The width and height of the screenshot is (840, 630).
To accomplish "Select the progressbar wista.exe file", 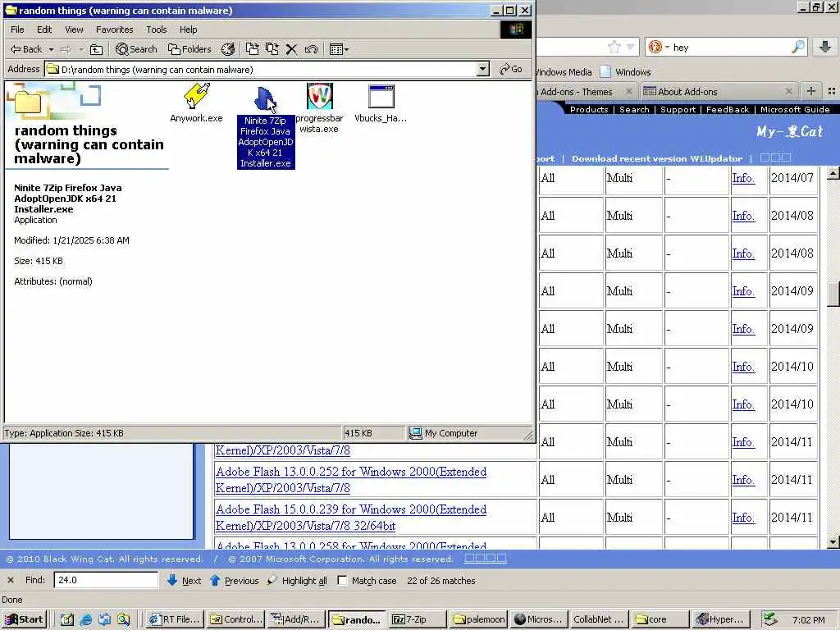I will tap(319, 108).
